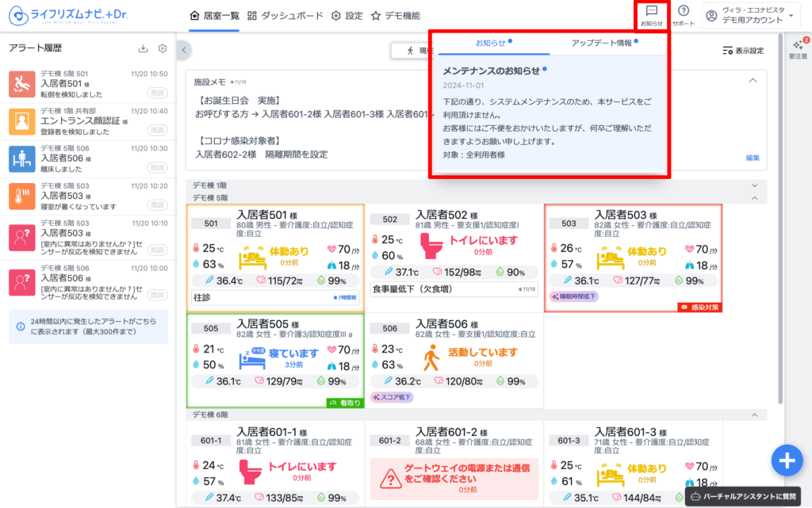
Task: Mark 寝室が暑くなっています alert as 既読
Action: click(157, 204)
